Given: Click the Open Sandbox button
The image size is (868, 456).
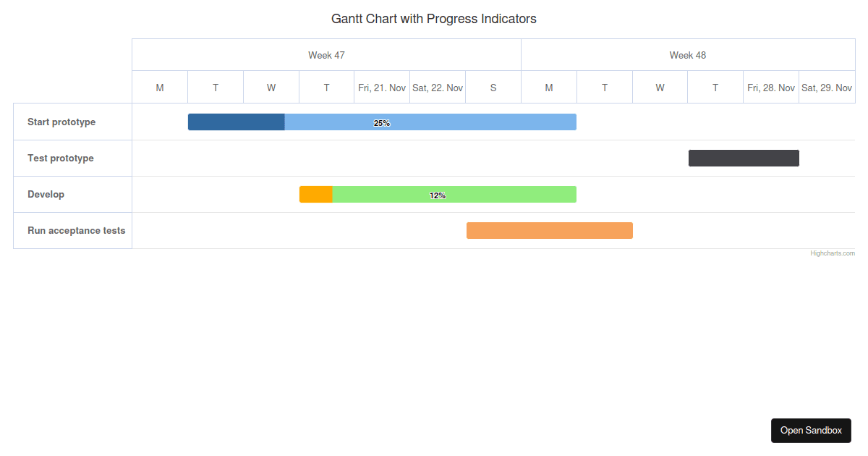Looking at the screenshot, I should click(811, 430).
